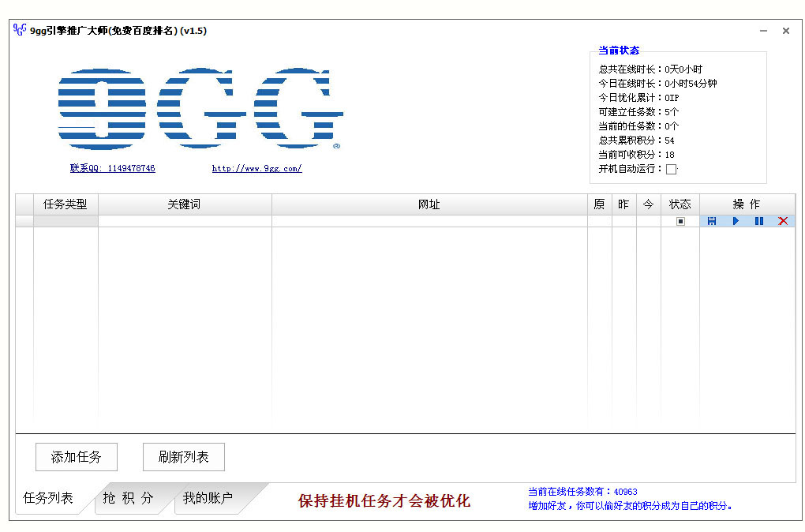Click the 9gg app icon in the title bar
The height and width of the screenshot is (532, 805).
point(20,30)
